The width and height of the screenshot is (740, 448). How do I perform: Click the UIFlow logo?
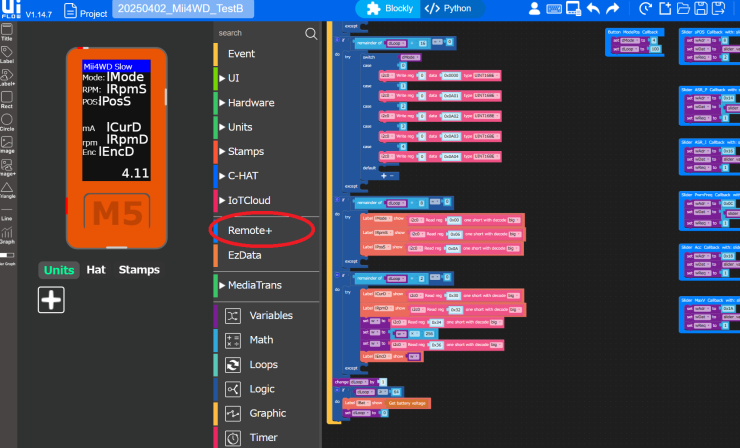[x=11, y=9]
